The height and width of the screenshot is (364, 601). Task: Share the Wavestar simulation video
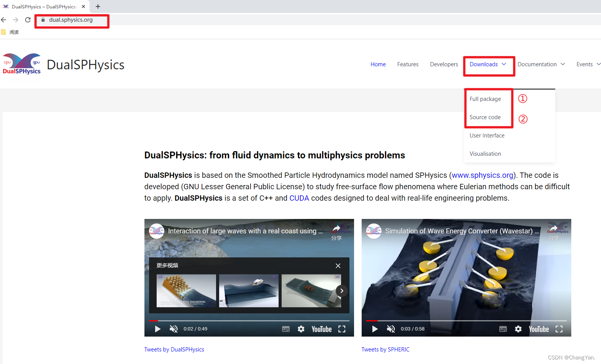click(554, 232)
